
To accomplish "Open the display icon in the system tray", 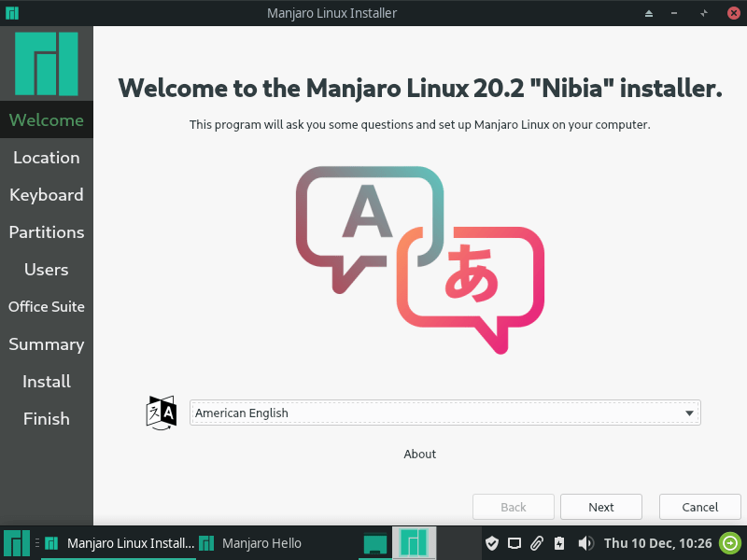I will tap(514, 543).
